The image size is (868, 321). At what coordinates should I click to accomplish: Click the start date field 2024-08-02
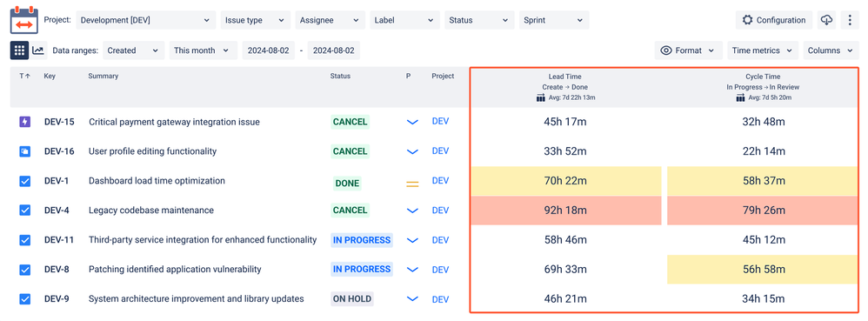point(269,50)
